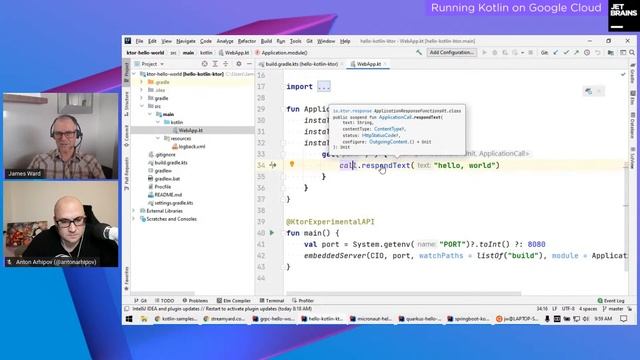Screen dimensions: 640x360
Task: Select build.gradle.kts in project tree
Action: tap(171, 162)
